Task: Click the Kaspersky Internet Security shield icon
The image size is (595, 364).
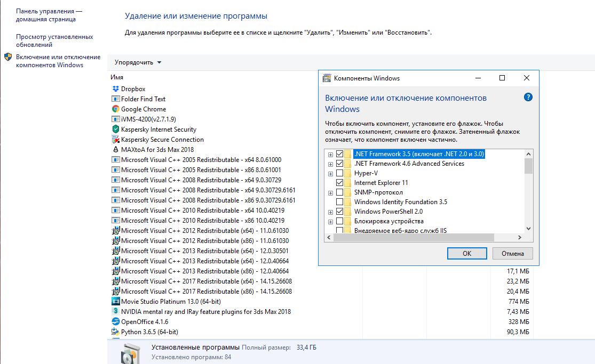Action: tap(116, 130)
